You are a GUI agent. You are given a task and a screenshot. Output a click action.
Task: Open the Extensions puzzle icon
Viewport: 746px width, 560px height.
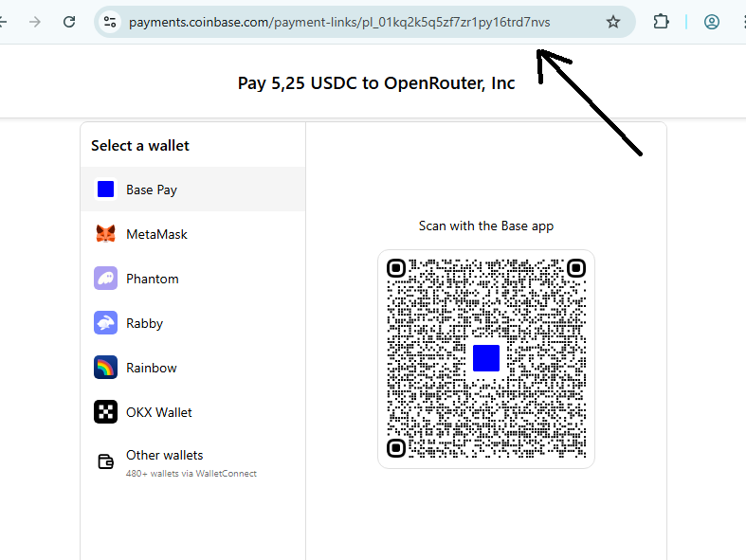coord(661,22)
